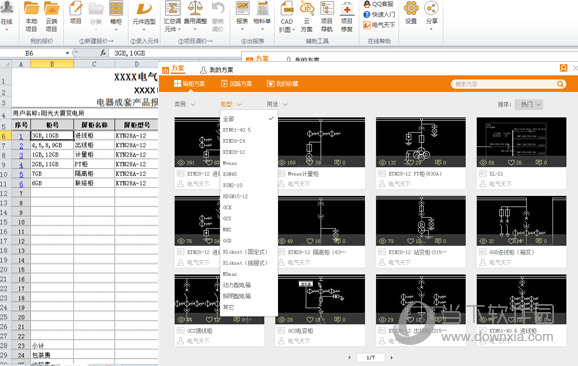Expand the 类别 filter dropdown
Viewport: 578px width, 366px height.
[185, 104]
